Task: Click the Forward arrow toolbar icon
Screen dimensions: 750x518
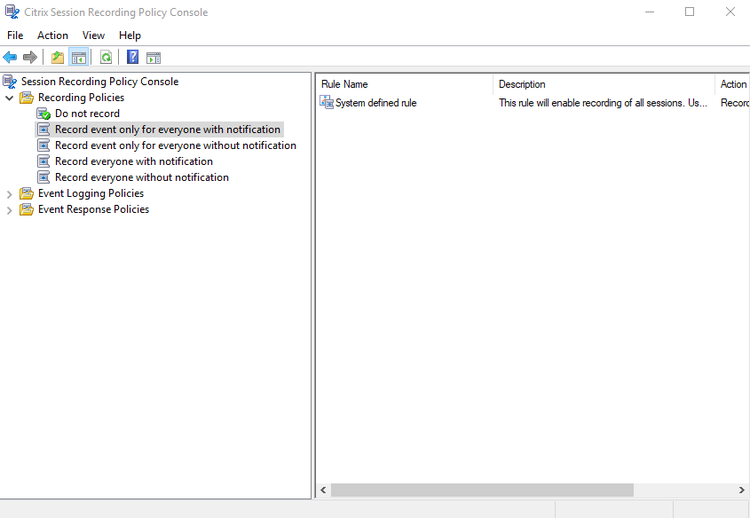Action: (30, 58)
